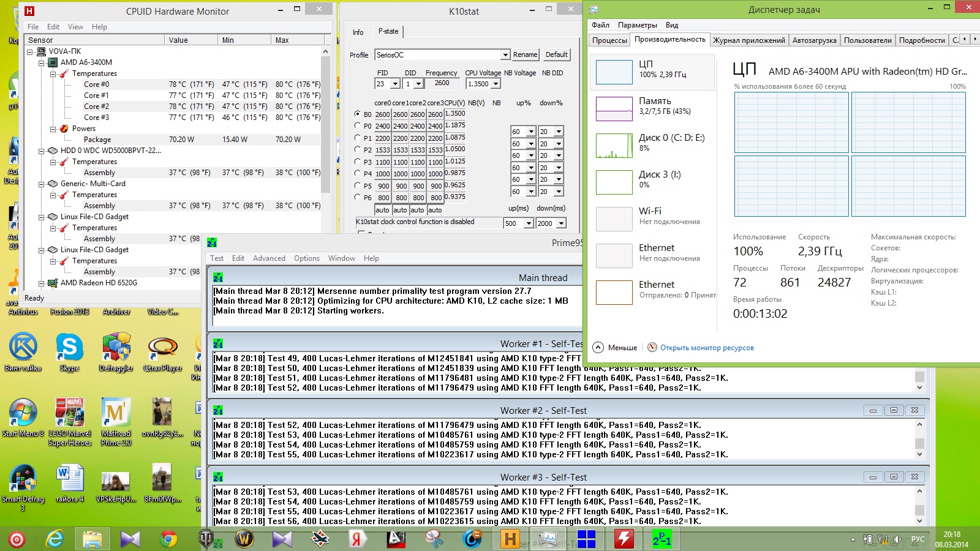Click the Rename profile button

point(525,54)
